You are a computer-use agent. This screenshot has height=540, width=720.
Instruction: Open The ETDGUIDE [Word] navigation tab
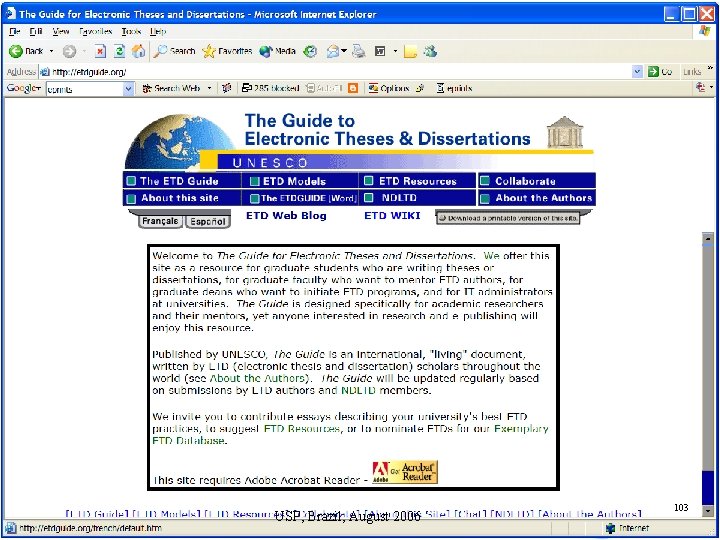[300, 198]
